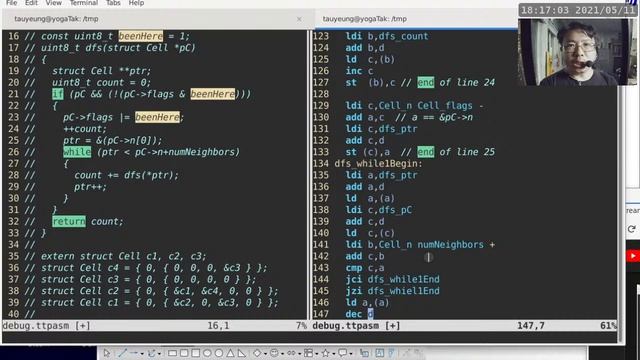The height and width of the screenshot is (360, 640).
Task: Select the Rounded Rectangle shape tool
Action: pos(184,353)
